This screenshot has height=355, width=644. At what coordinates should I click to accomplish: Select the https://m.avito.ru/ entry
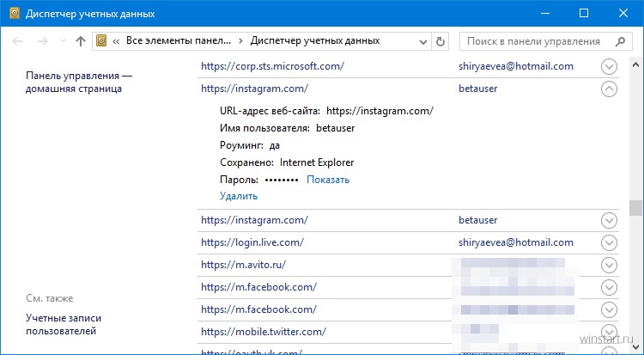[x=243, y=265]
